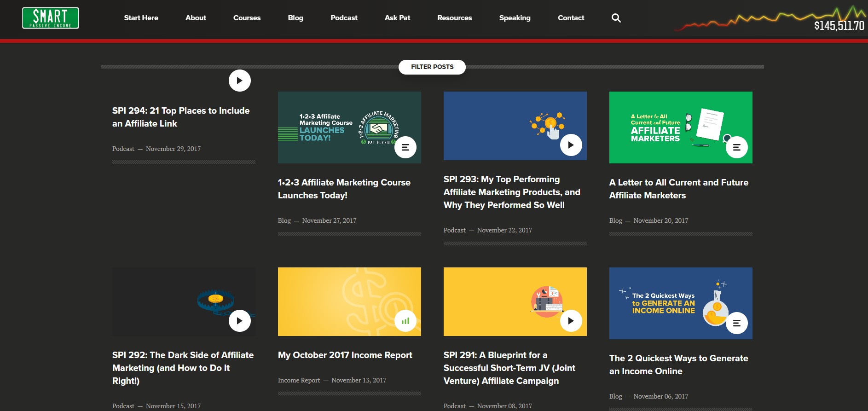868x411 pixels.
Task: Click the dark bear trap SPI 292 thumbnail
Action: tap(184, 301)
